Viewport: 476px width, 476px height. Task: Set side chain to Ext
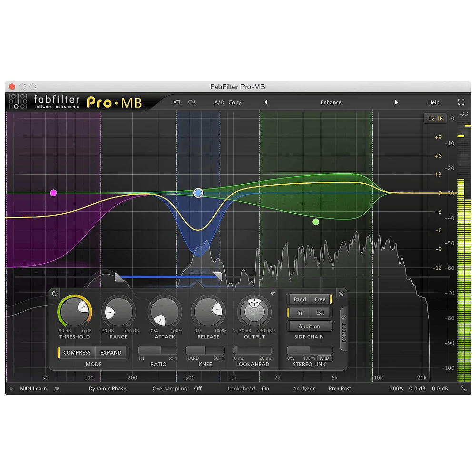320,313
